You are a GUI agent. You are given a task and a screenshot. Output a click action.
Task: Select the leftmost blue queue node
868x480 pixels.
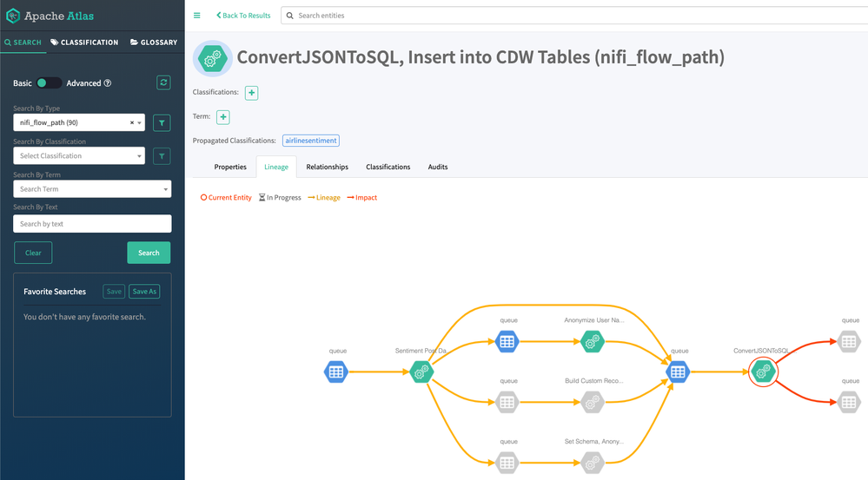336,372
